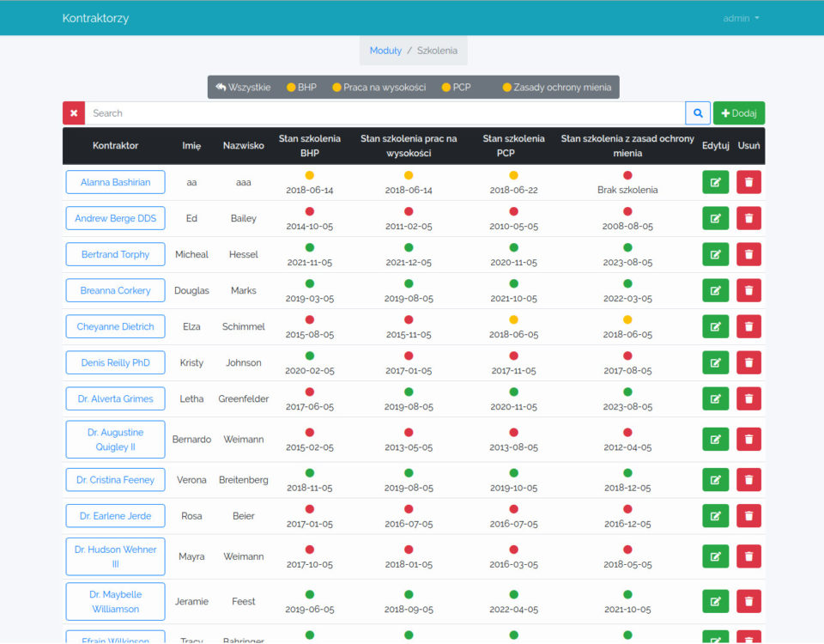The height and width of the screenshot is (644, 824).
Task: Open contractor Dr. Alverta Grimes
Action: 116,399
